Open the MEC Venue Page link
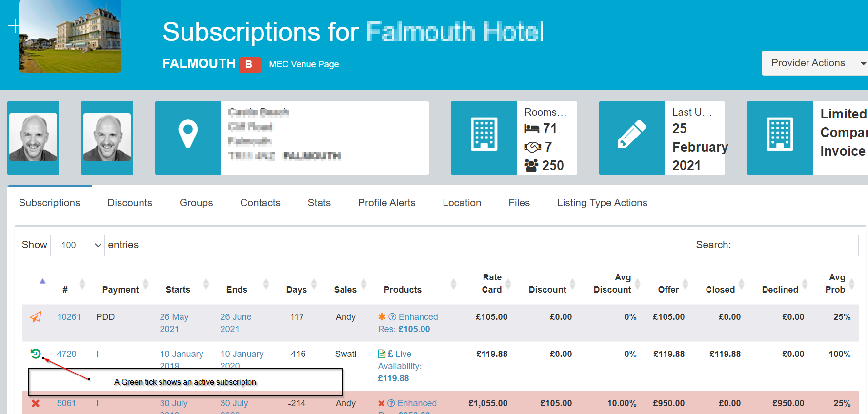 [303, 64]
